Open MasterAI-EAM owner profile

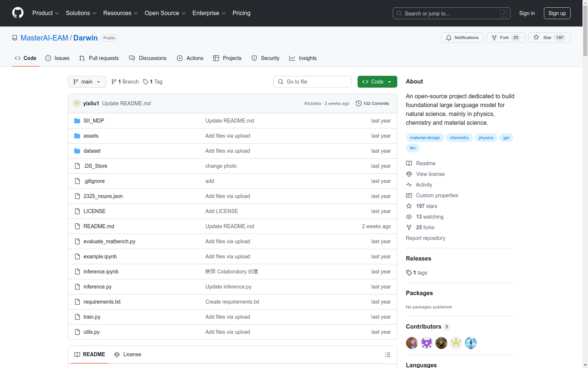(44, 38)
